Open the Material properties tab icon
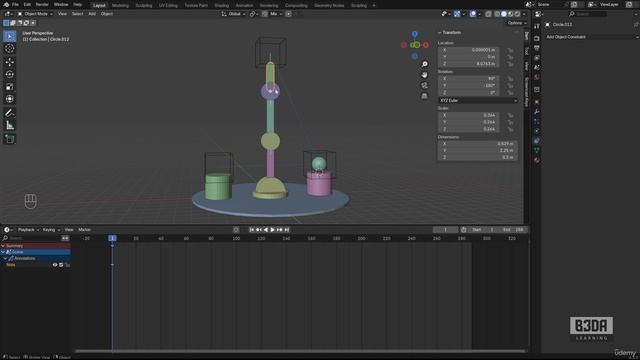Image resolution: width=640 pixels, height=360 pixels. click(x=537, y=160)
